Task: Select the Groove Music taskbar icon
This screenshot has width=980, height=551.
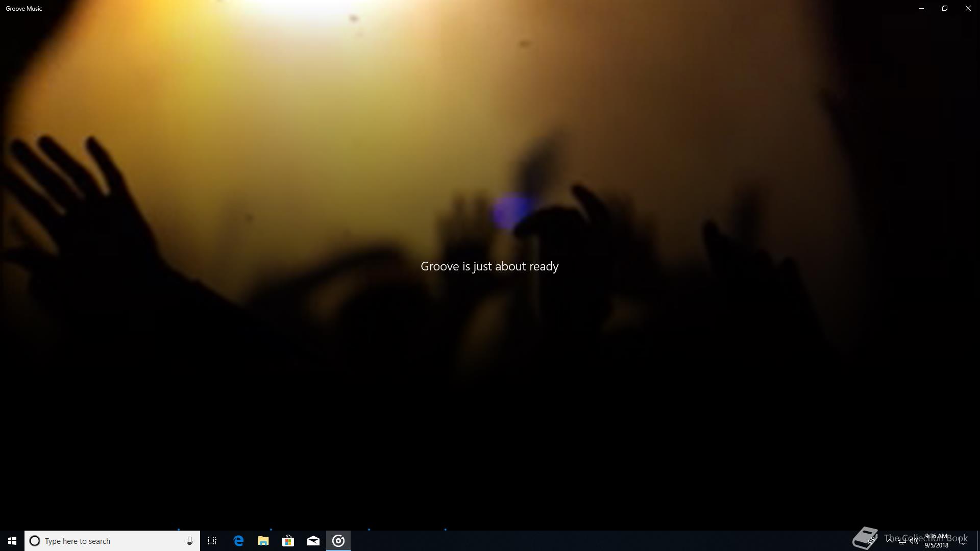Action: pyautogui.click(x=338, y=541)
